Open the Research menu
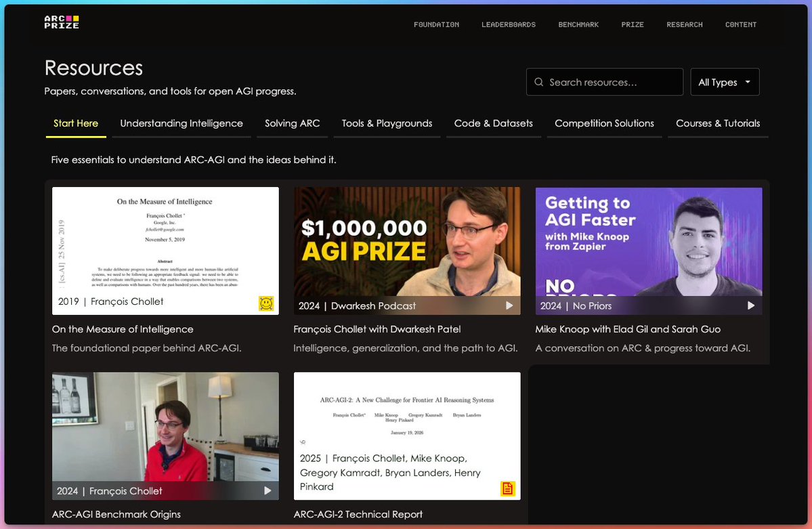The width and height of the screenshot is (812, 529). [x=685, y=24]
